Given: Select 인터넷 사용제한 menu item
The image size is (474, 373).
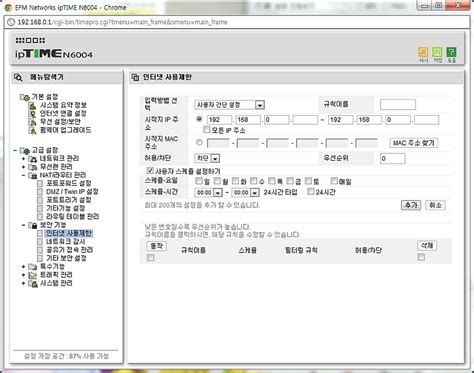Looking at the screenshot, I should [69, 233].
